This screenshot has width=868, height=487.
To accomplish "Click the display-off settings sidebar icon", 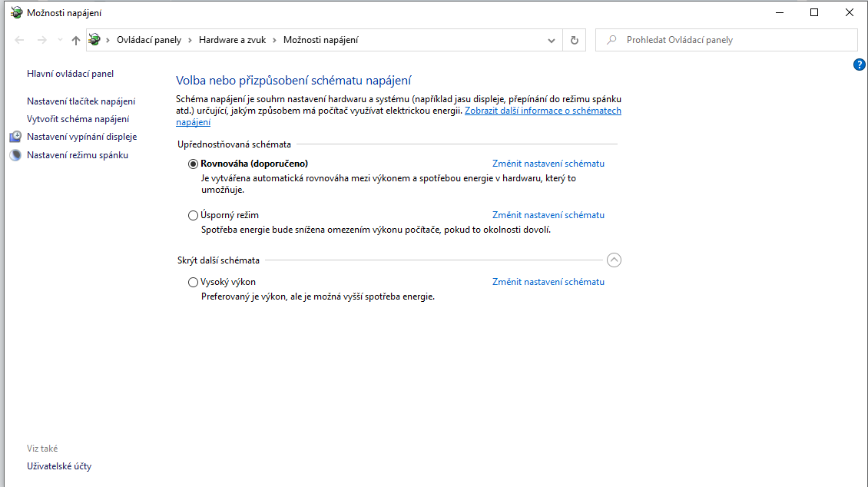I will (16, 137).
